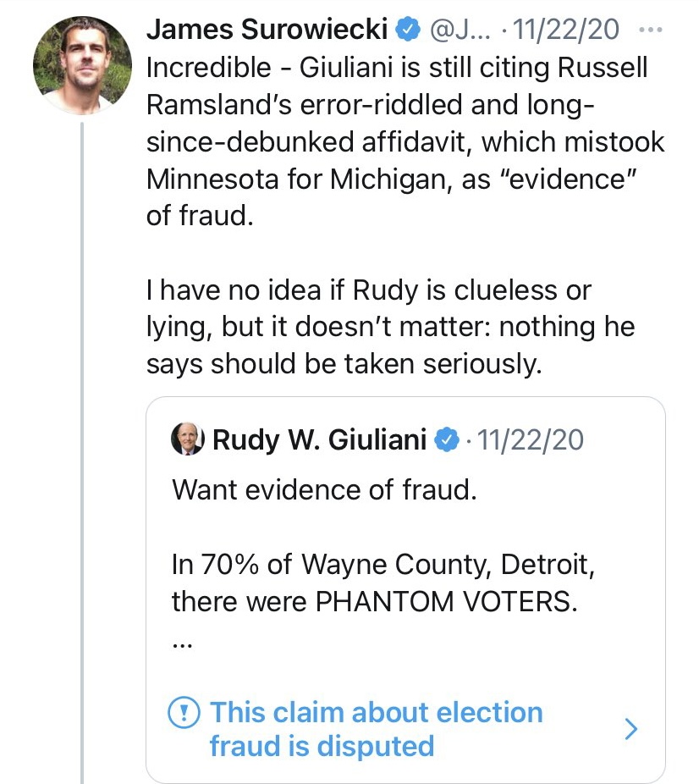Open the quoted tweet card's empty bottom area
This screenshot has height=784, width=699.
pos(405,770)
